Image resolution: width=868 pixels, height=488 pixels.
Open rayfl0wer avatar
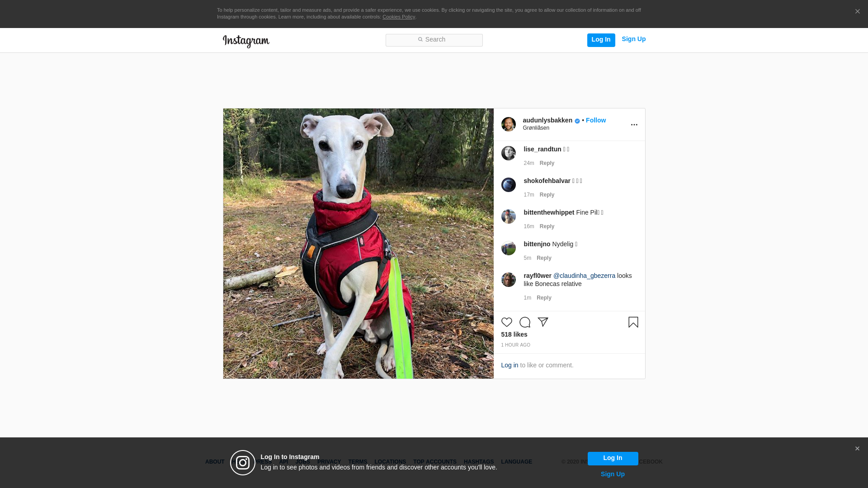click(509, 280)
